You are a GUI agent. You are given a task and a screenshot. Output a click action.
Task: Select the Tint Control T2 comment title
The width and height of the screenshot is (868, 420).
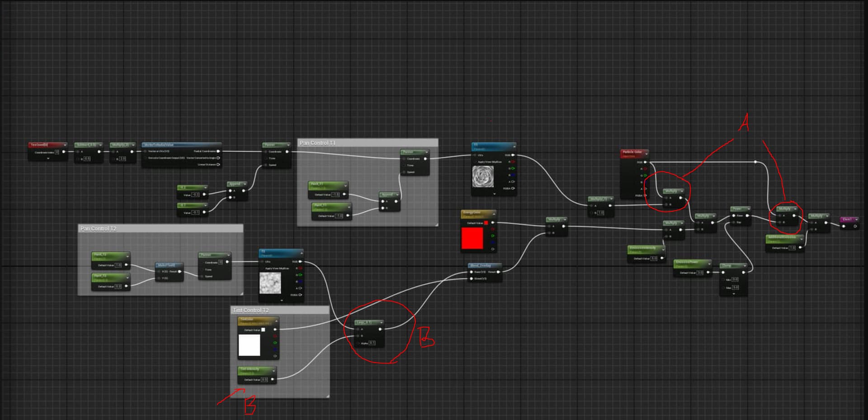click(251, 310)
